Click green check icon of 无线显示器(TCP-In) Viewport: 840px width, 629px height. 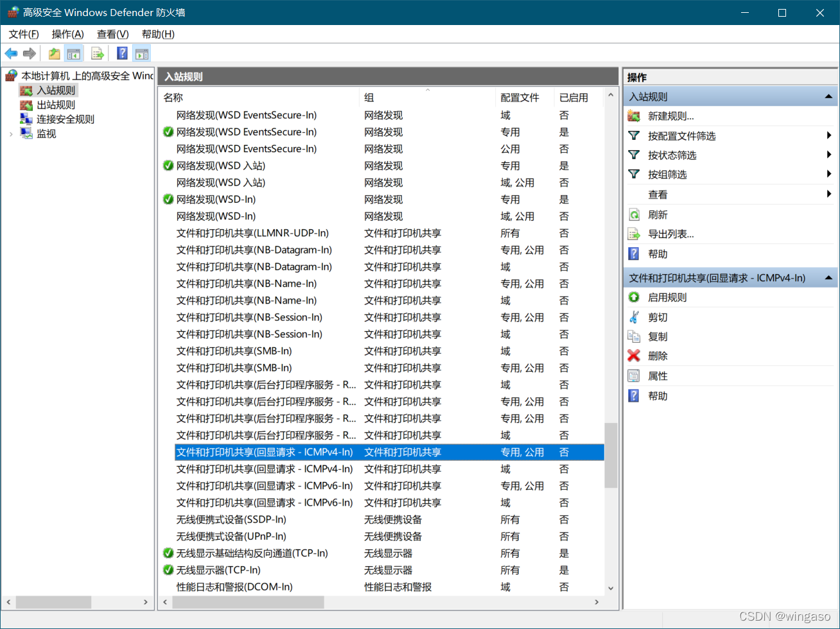click(x=168, y=570)
